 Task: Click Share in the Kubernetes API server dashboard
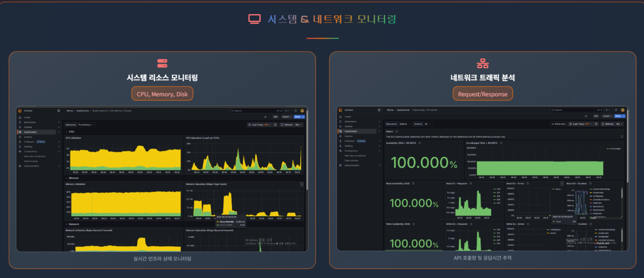(618, 116)
